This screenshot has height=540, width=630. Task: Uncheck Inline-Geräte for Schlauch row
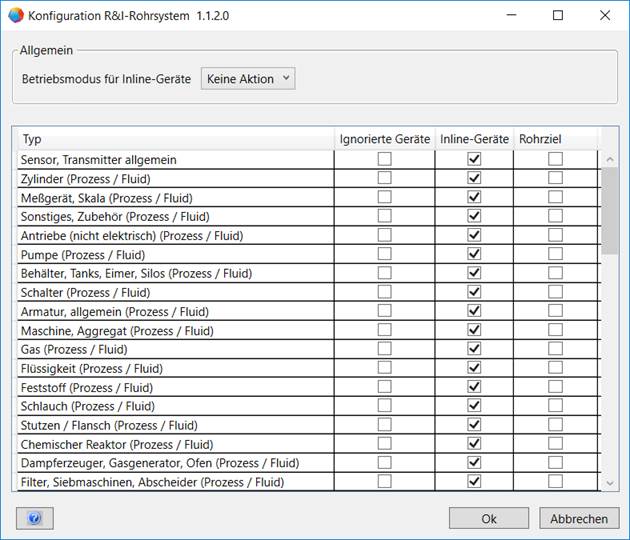[474, 405]
